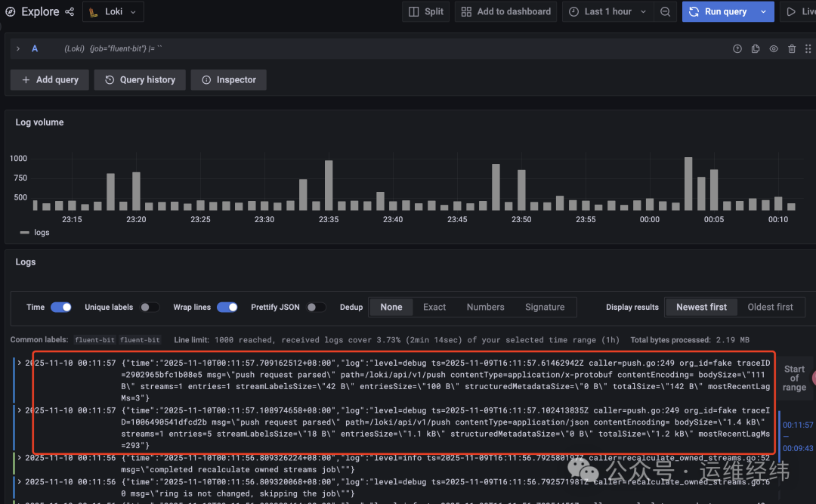Turn on Prettify JSON
Screen dimensions: 816x504
pos(316,307)
